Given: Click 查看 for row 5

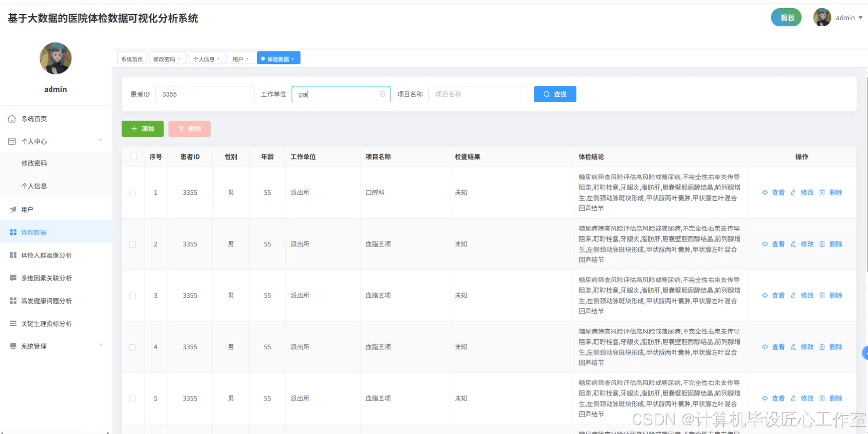Looking at the screenshot, I should 773,399.
